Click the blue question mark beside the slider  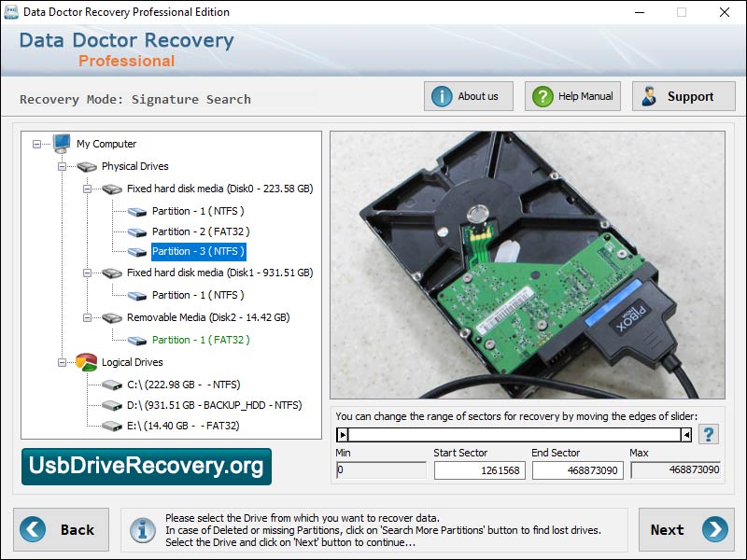point(709,432)
